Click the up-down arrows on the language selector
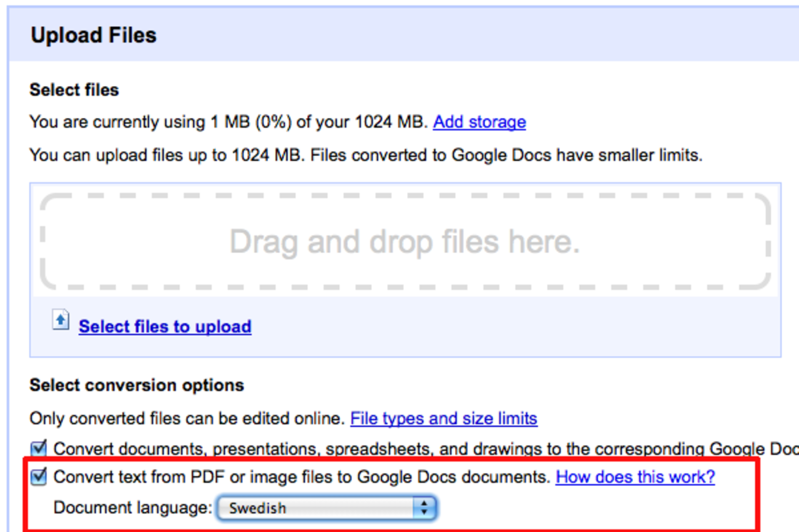 pyautogui.click(x=424, y=508)
